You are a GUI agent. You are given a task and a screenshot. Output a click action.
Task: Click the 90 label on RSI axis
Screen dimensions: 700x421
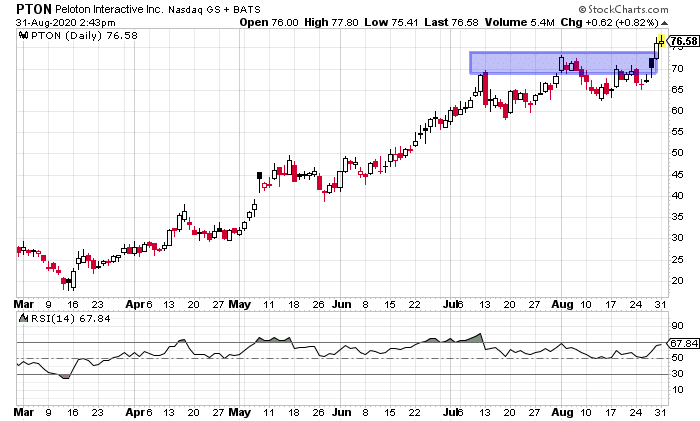(678, 325)
